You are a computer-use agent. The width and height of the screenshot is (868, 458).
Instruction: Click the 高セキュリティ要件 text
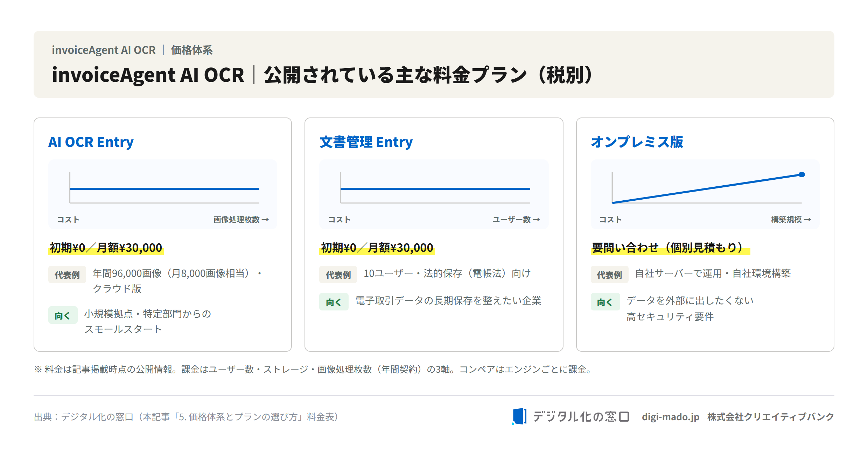coord(670,317)
